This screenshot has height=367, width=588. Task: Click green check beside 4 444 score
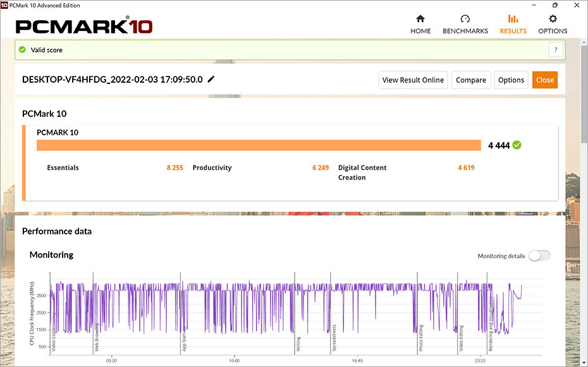(x=517, y=145)
